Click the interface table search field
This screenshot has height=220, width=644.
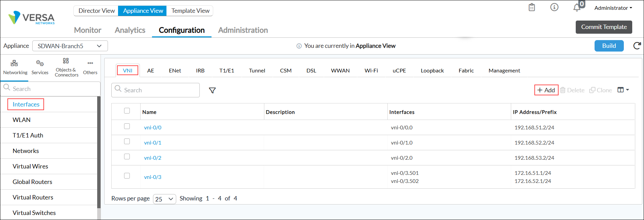(x=155, y=90)
